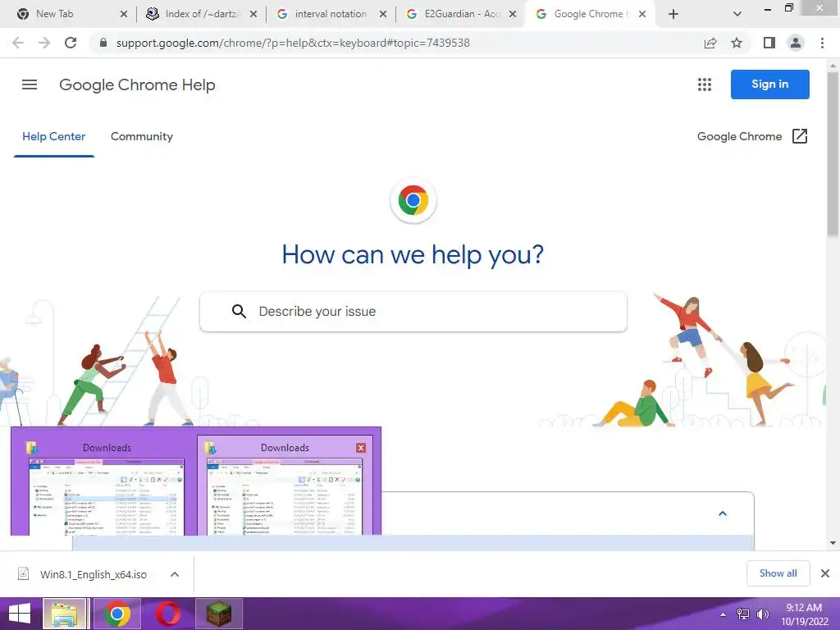Collapse the help topic section chevron
Viewport: 840px width, 630px height.
tap(722, 514)
